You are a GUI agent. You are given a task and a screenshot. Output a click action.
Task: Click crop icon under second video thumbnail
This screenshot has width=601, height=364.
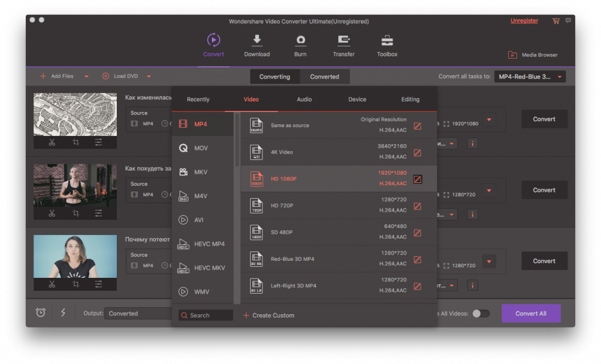[75, 213]
